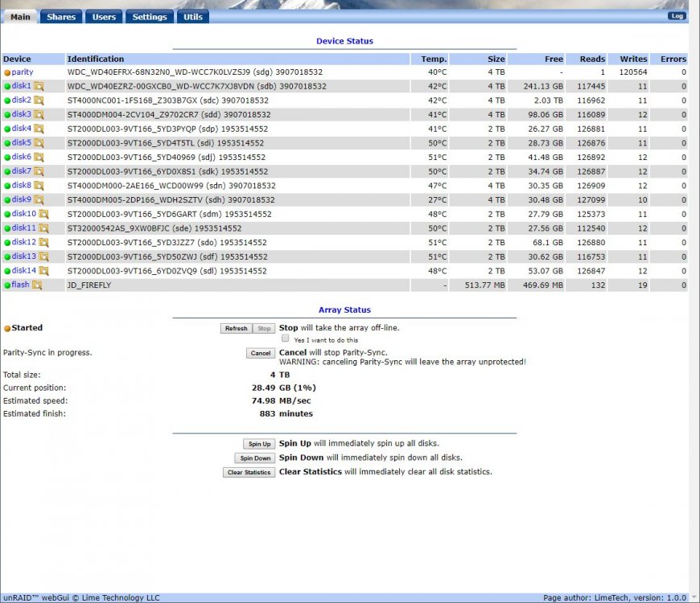The image size is (700, 603).
Task: Open the browse folder icon for disk7
Action: 39,172
